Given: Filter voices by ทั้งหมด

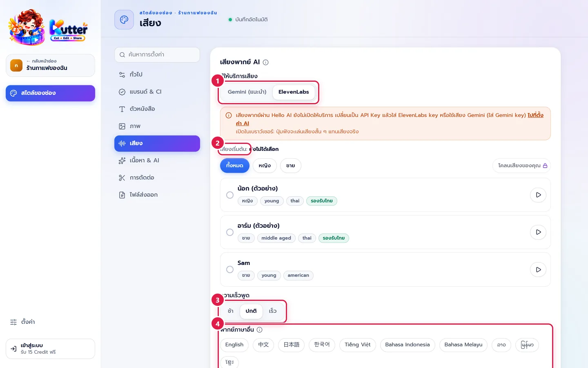Looking at the screenshot, I should click(235, 166).
